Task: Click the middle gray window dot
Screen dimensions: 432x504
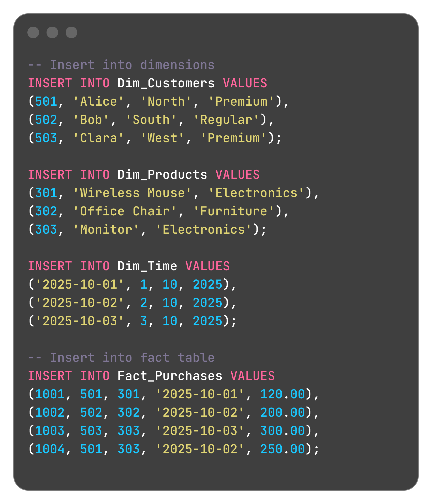Action: [x=52, y=32]
